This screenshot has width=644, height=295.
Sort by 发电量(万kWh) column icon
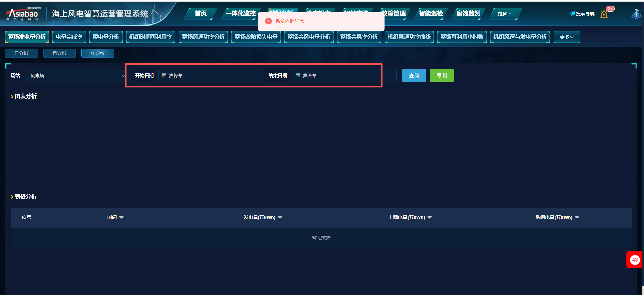[280, 218]
